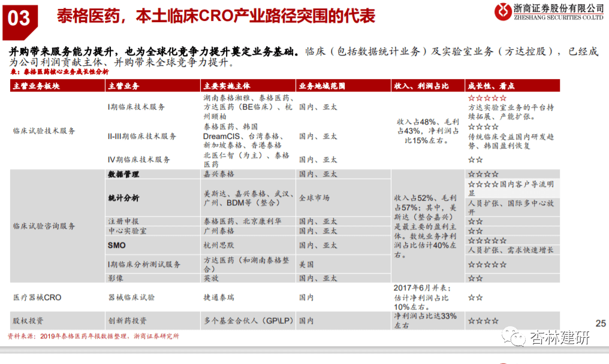Click the cell starting "美斯达、嘉兴泰格、武汉"
This screenshot has width=609, height=364.
pos(248,198)
